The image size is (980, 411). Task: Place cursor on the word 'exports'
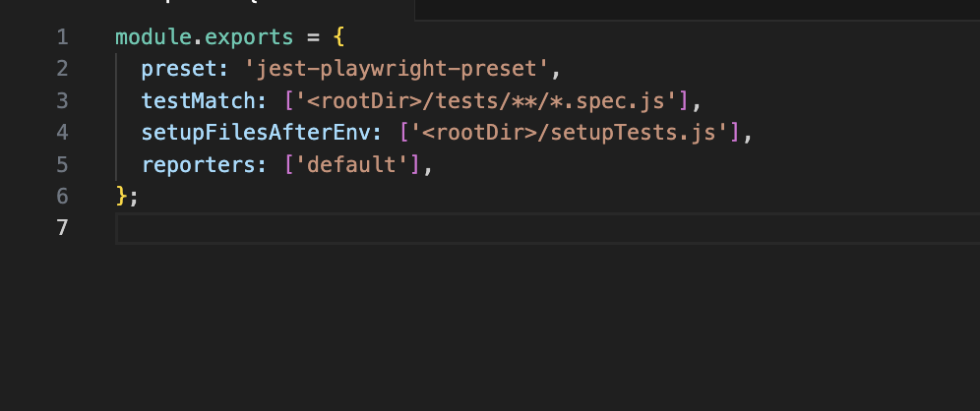[x=249, y=38]
